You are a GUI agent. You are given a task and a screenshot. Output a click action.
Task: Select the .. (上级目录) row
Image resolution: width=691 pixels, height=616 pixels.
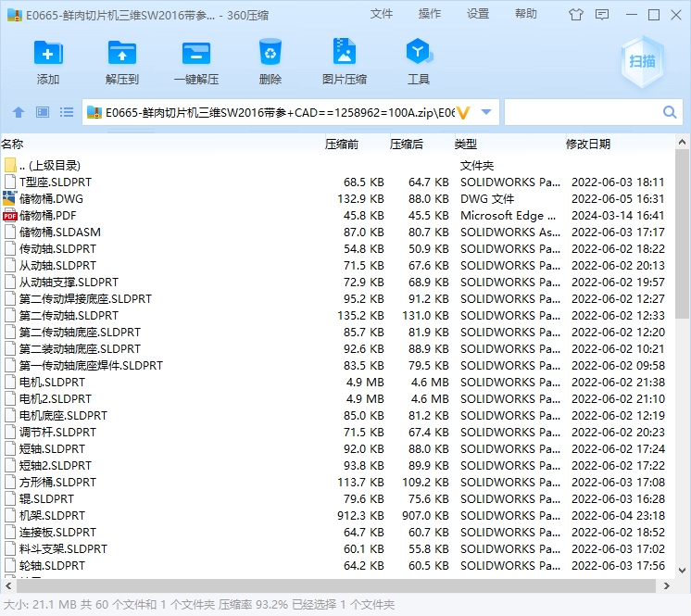(x=337, y=165)
